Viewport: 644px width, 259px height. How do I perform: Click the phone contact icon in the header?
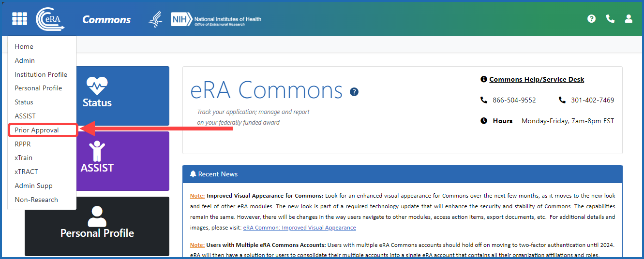610,19
